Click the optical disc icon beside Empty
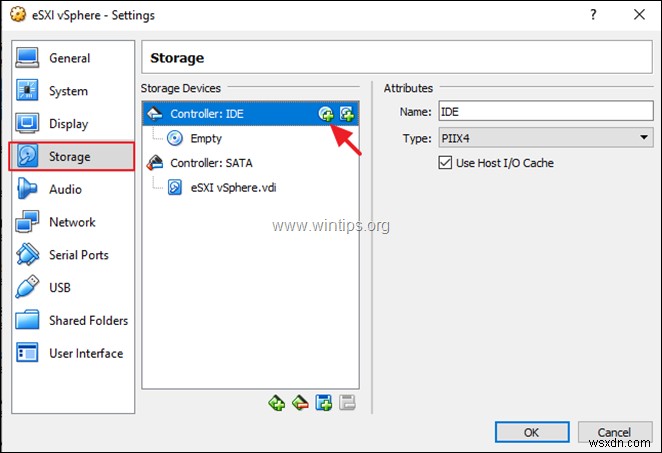662x453 pixels. (175, 138)
